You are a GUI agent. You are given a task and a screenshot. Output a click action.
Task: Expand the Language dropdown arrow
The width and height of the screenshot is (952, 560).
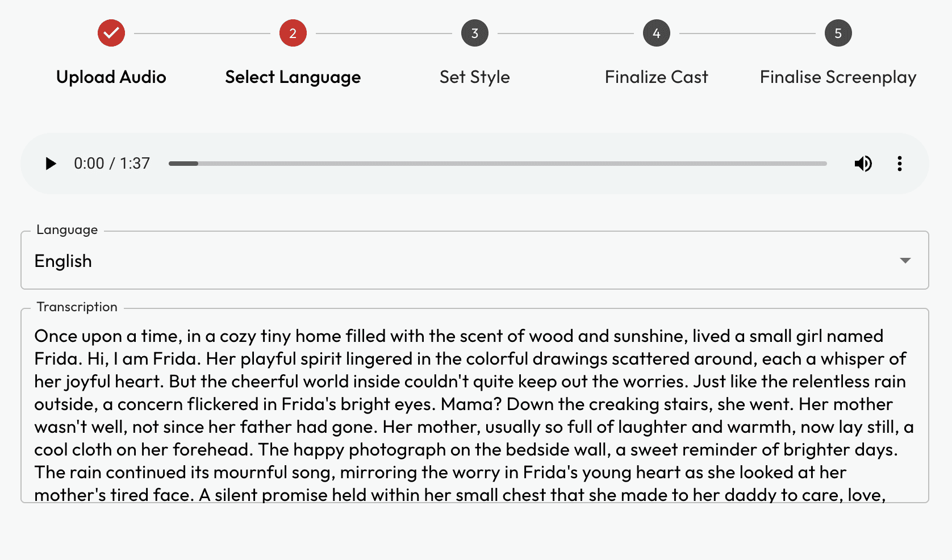(x=905, y=261)
